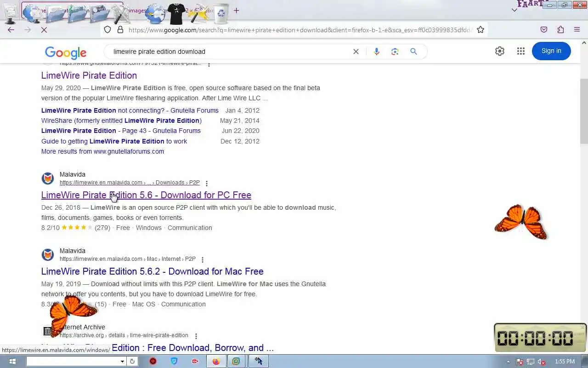The image size is (588, 368).
Task: Click the browser Back arrow
Action: tap(11, 29)
